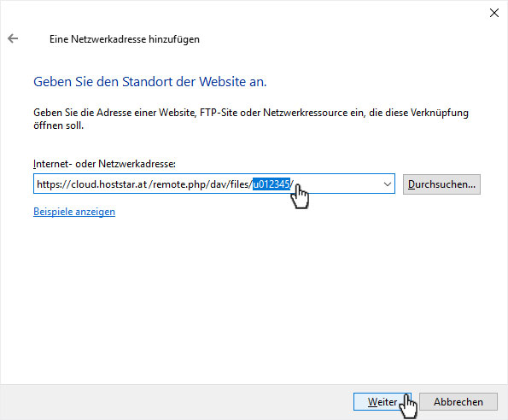Open the Beispiele anzeigen link

pyautogui.click(x=74, y=212)
